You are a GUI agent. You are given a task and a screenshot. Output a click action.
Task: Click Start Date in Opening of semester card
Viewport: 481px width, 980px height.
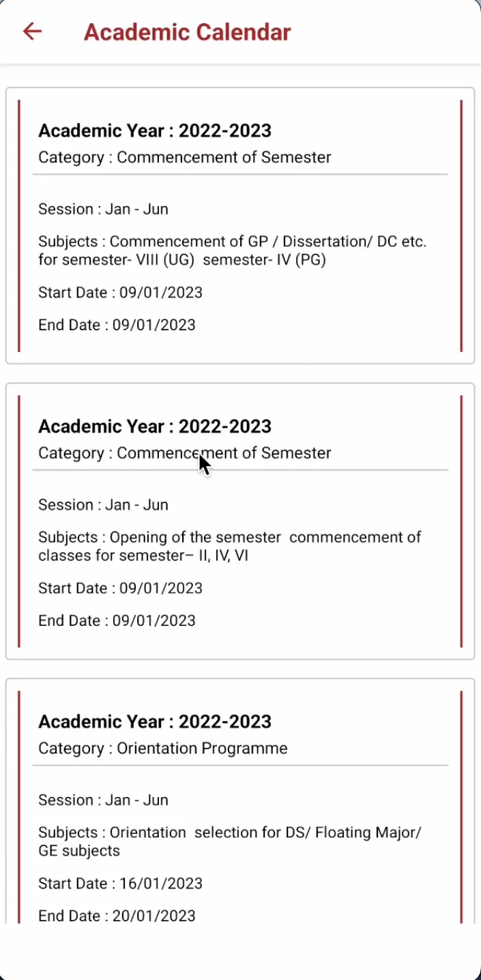click(x=120, y=588)
